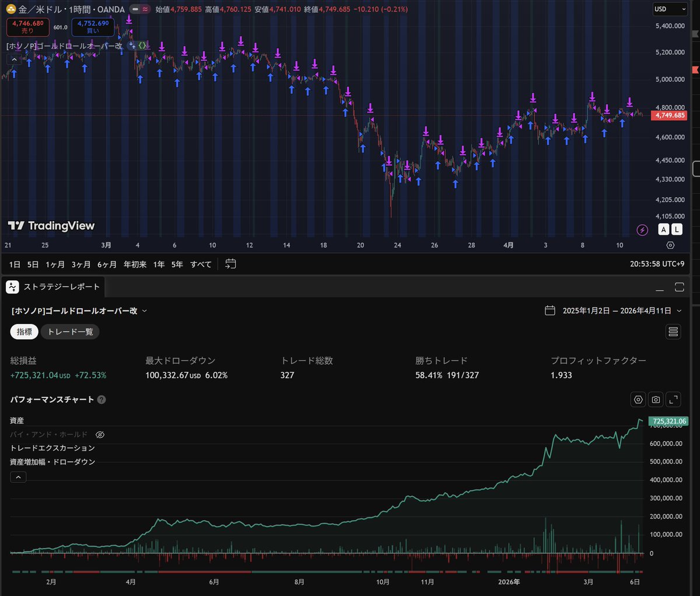Take a snapshot of the performance chart
700x596 pixels.
(656, 399)
